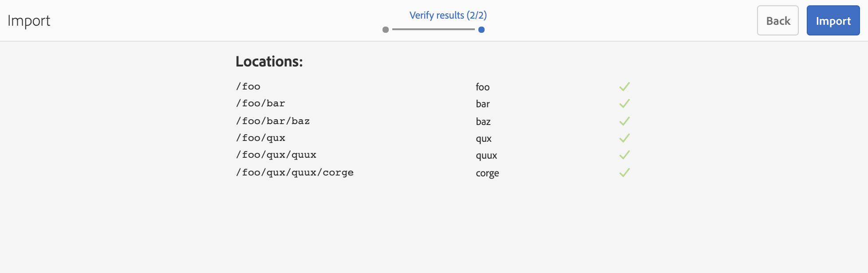Click the checkmark next to bar
868x273 pixels.
click(624, 104)
